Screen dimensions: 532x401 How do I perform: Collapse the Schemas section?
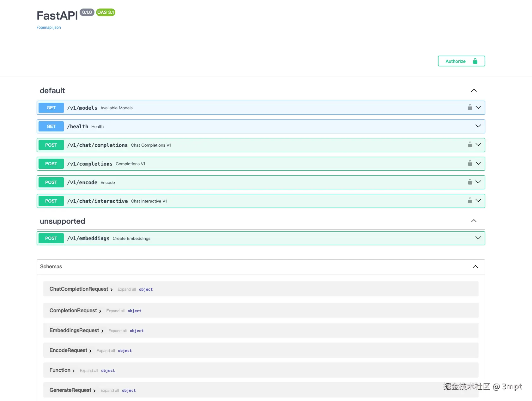tap(475, 267)
